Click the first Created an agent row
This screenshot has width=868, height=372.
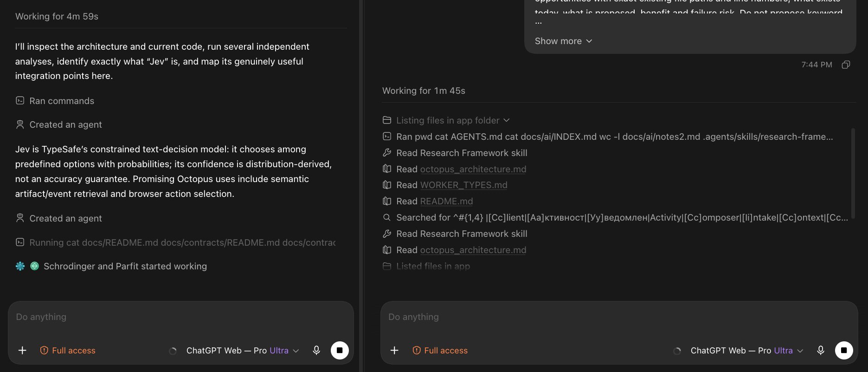click(x=59, y=124)
